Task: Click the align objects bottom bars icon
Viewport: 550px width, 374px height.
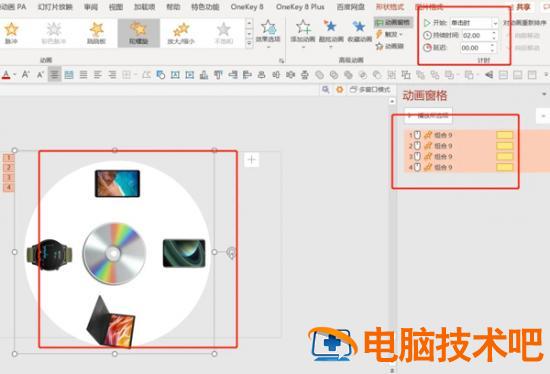Action: 203,74
